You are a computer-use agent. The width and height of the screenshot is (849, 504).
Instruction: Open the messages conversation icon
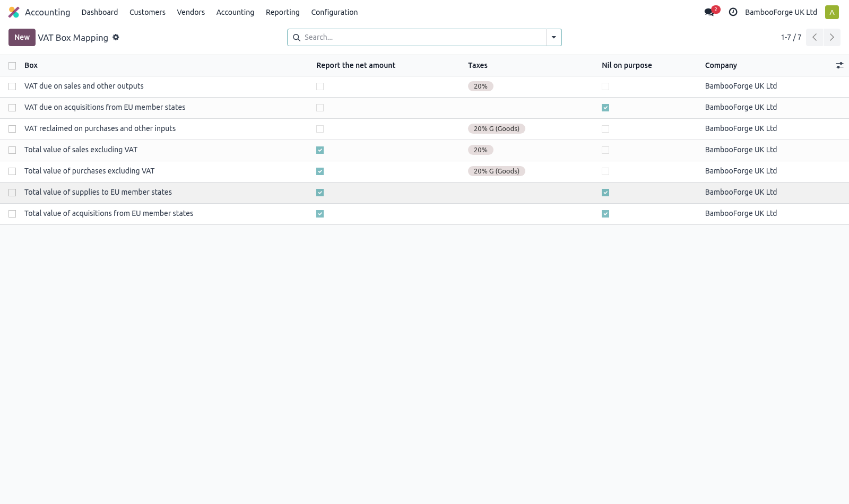(x=709, y=12)
